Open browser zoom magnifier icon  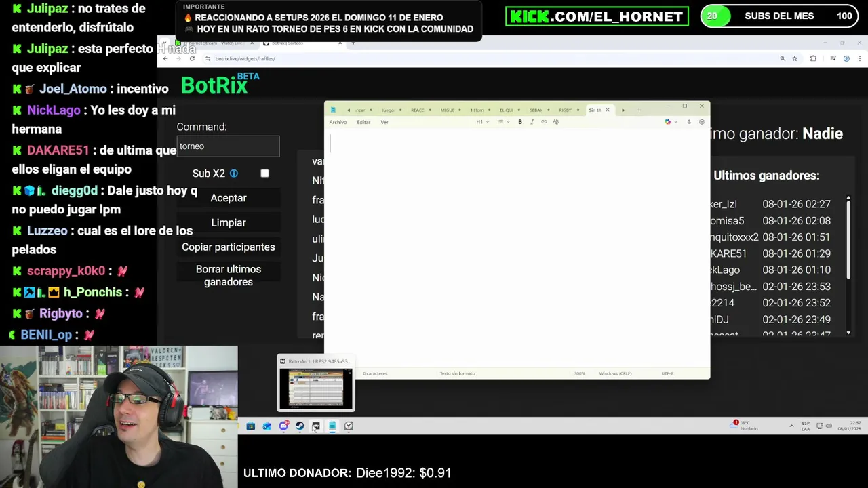[x=783, y=59]
